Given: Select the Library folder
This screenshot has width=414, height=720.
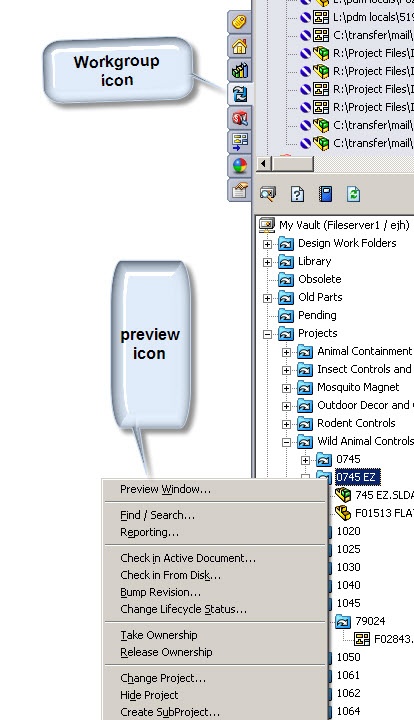Looking at the screenshot, I should point(314,261).
